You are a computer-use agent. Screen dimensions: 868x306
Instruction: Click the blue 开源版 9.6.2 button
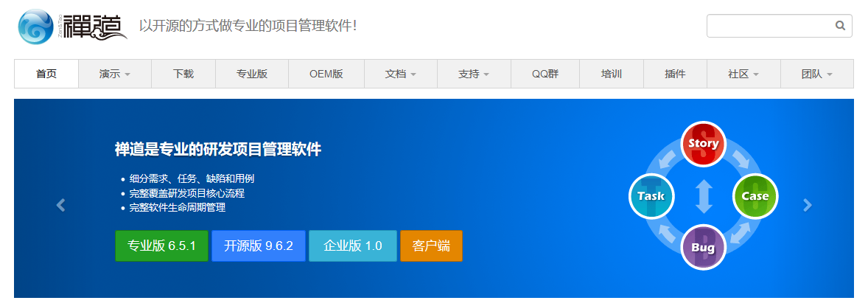[259, 246]
